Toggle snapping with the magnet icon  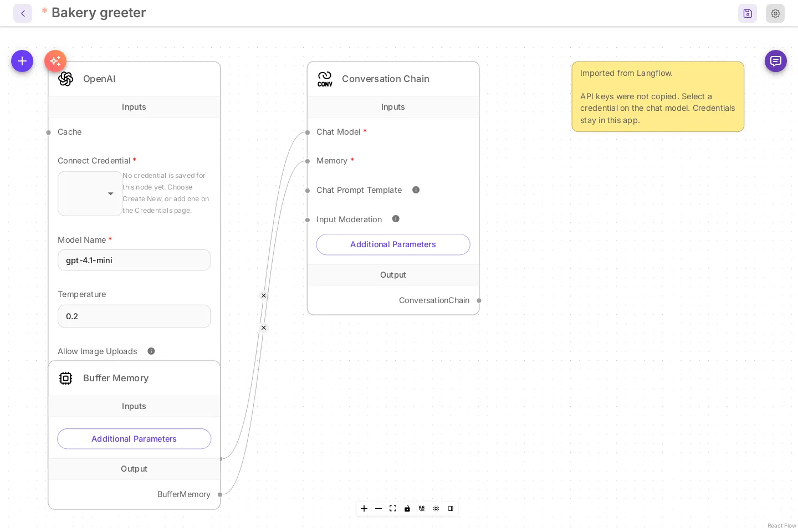tap(422, 509)
